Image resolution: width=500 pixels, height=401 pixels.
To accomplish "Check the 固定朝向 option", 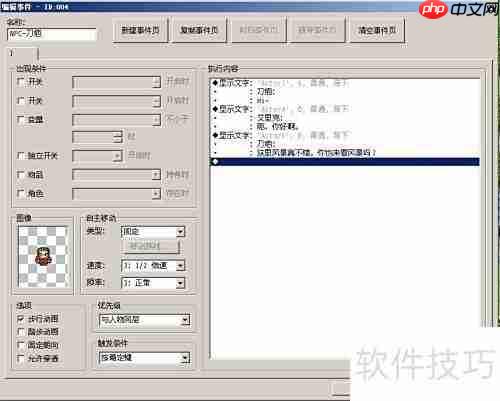I will pos(21,345).
